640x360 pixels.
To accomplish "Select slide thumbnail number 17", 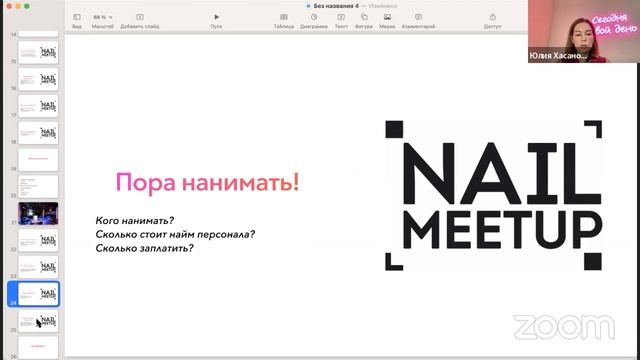I will tap(38, 106).
